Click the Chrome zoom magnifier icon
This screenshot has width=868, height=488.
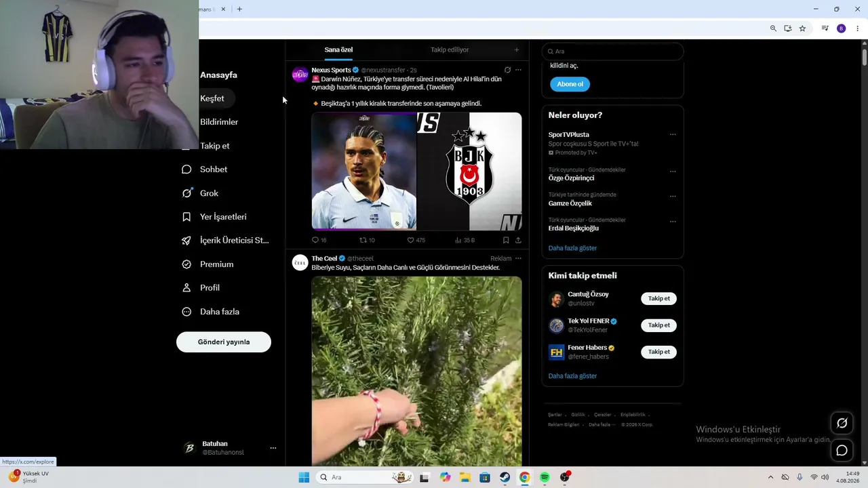(773, 28)
